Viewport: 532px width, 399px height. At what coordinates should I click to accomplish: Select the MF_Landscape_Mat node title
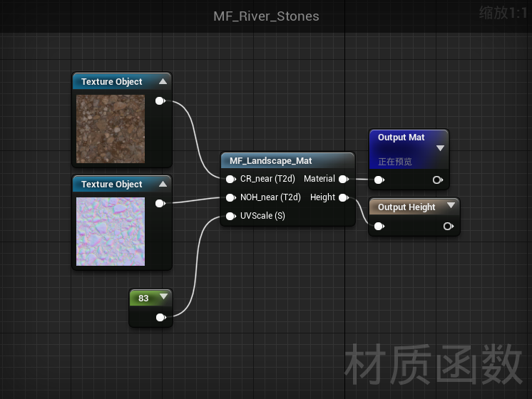pyautogui.click(x=270, y=161)
